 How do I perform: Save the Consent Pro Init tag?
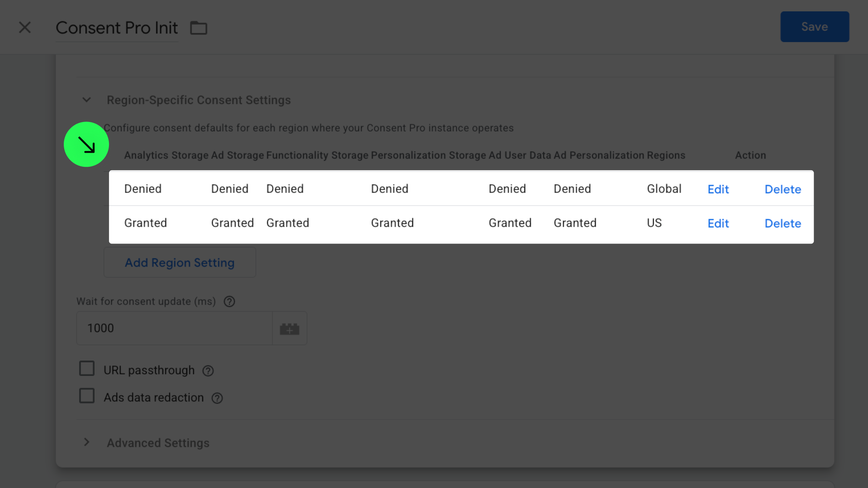[x=814, y=27]
